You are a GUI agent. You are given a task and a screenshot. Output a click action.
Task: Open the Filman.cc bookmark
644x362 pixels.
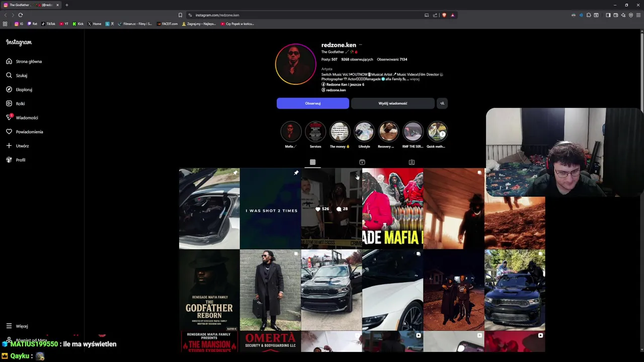point(135,24)
